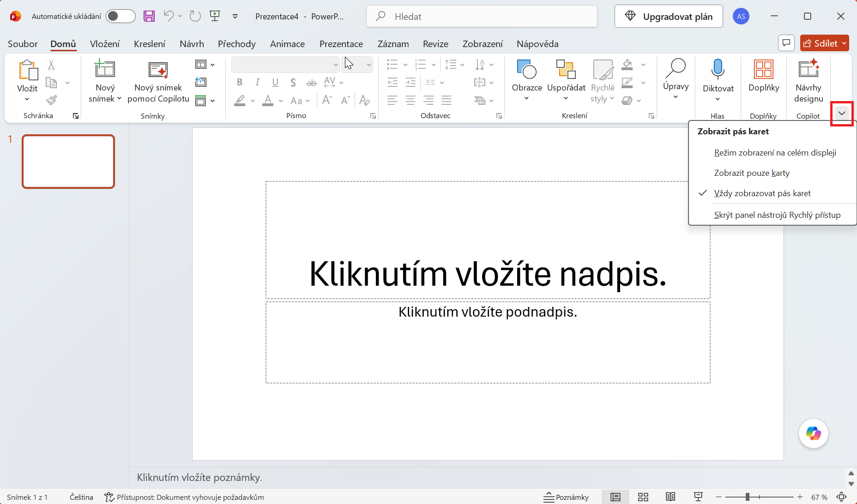Switch to Reading view icon

coord(670,497)
